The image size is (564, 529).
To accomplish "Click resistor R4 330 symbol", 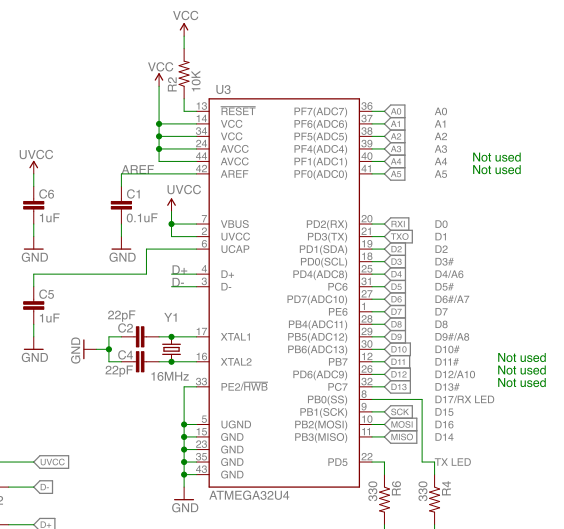I will pyautogui.click(x=435, y=500).
